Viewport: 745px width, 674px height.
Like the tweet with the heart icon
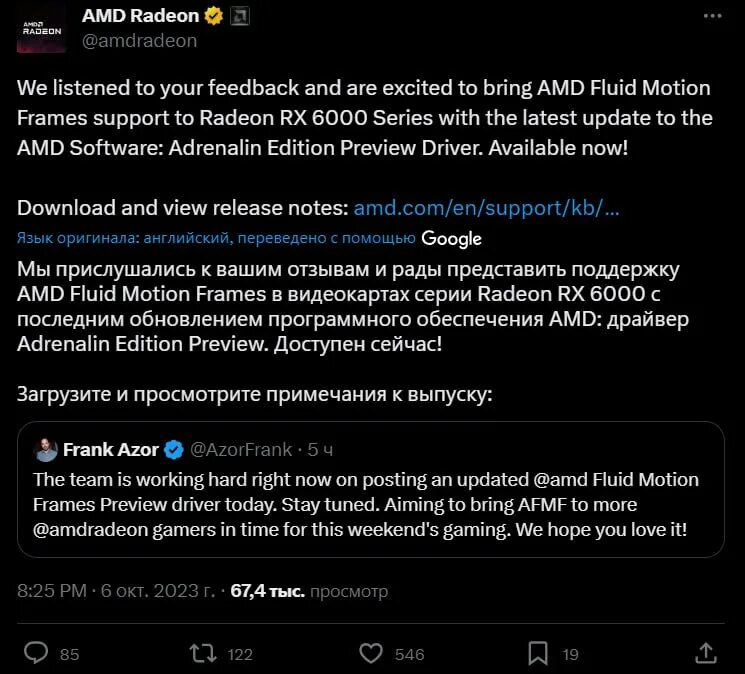point(371,653)
